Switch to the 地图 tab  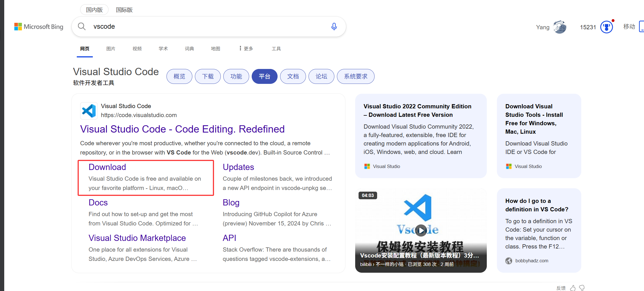click(x=215, y=49)
